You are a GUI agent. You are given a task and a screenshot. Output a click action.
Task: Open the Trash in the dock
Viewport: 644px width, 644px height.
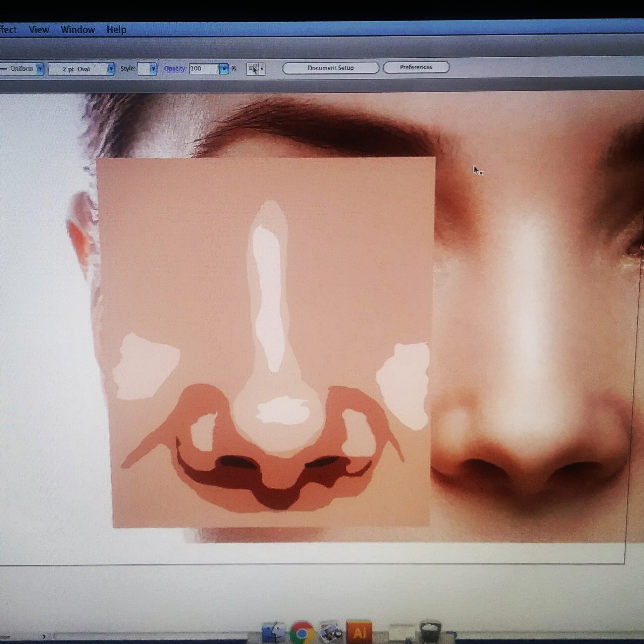click(430, 633)
